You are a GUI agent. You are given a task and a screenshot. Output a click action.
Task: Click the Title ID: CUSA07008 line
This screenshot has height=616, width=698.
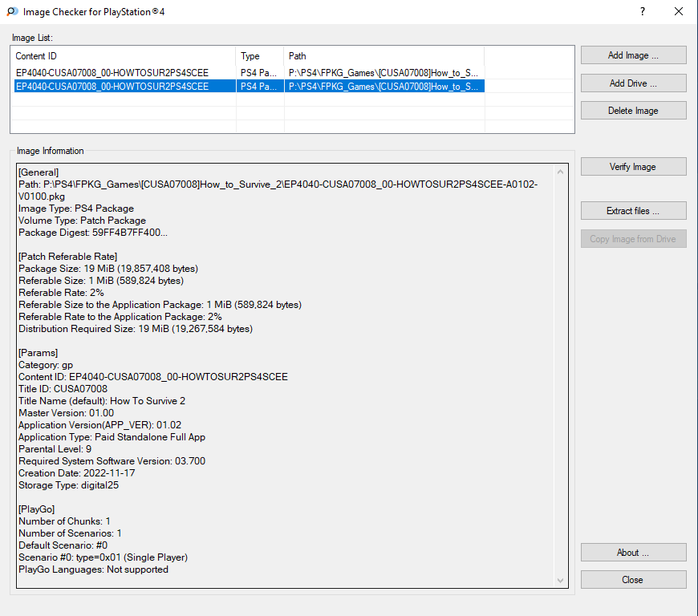click(x=63, y=388)
